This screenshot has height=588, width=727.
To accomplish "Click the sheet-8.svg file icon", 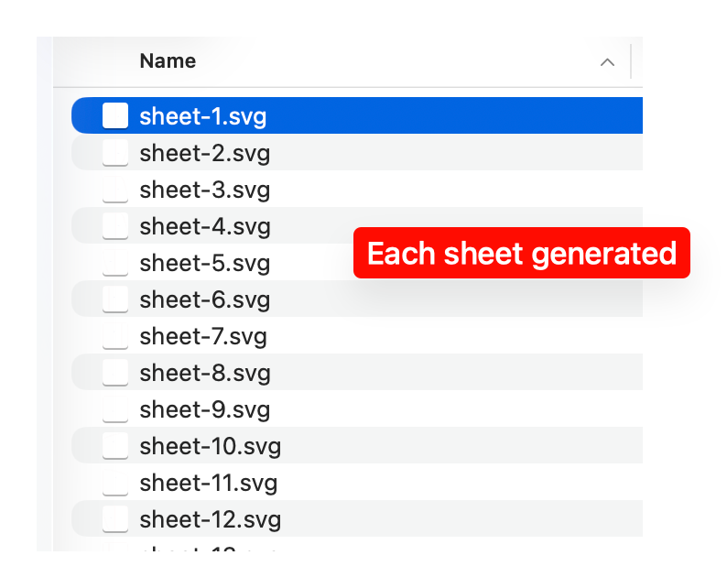I will (x=115, y=373).
